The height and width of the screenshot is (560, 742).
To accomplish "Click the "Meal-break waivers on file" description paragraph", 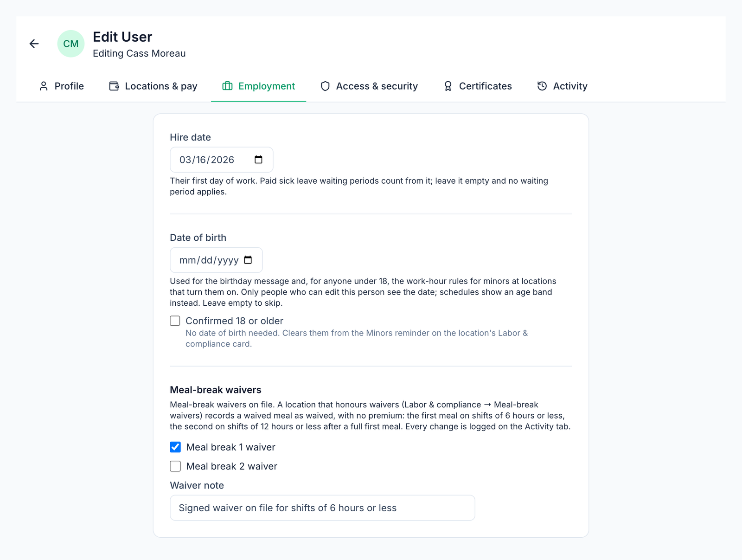I will click(370, 415).
